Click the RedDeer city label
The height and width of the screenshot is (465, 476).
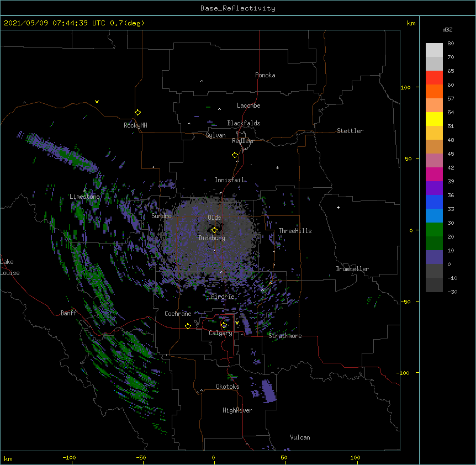coord(243,141)
